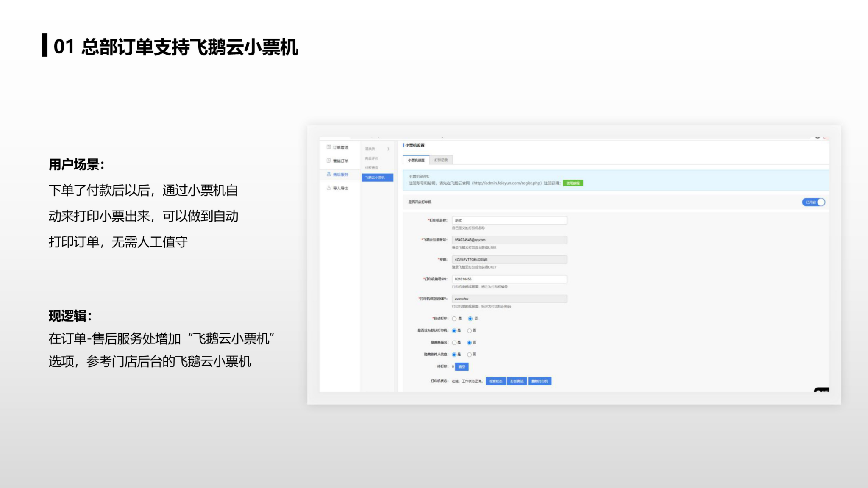This screenshot has height=488, width=868.
Task: Switch to the 打印记录 tab
Action: (441, 160)
